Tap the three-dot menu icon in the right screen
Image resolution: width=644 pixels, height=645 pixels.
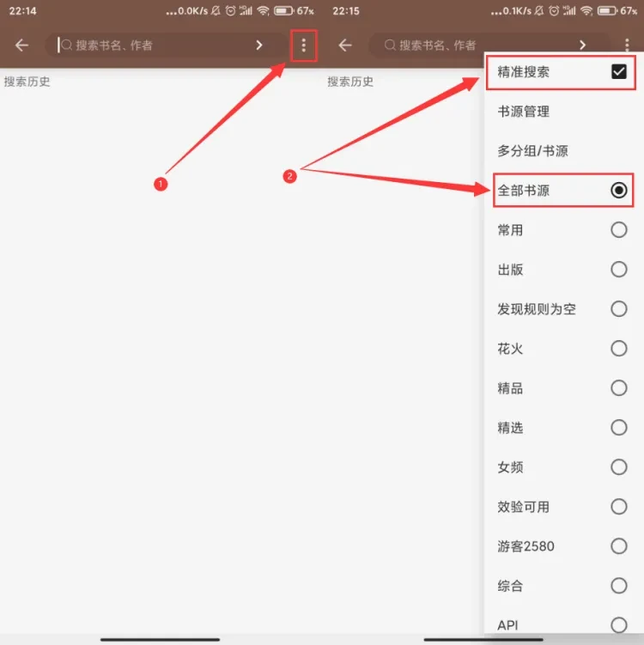coord(627,46)
